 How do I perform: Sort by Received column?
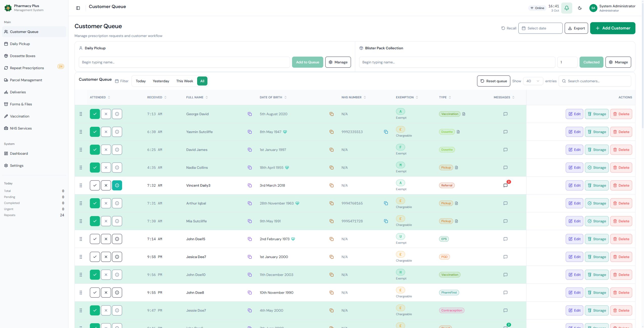[x=157, y=97]
